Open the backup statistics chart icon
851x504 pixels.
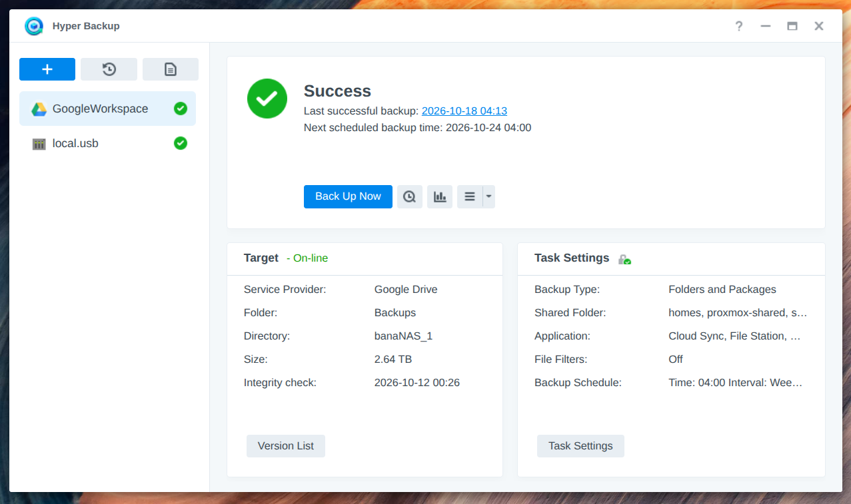click(440, 196)
